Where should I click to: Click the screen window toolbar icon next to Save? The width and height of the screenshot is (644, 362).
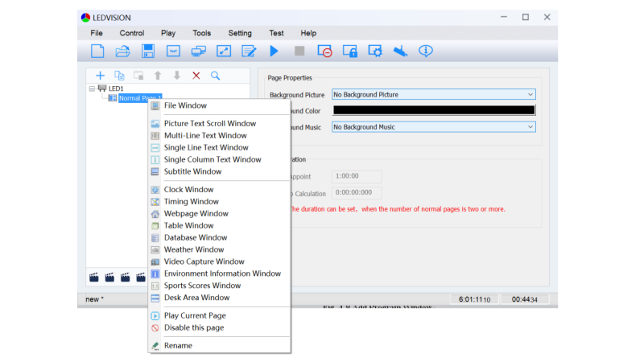pos(173,51)
